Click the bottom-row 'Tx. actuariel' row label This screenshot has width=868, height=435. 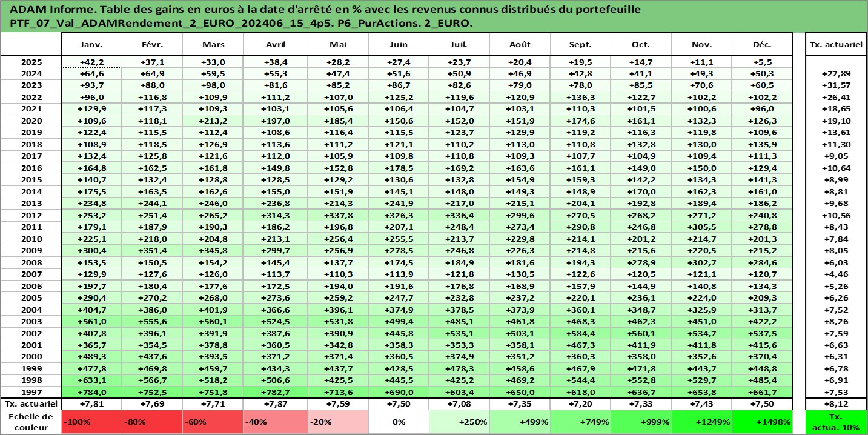[x=31, y=403]
